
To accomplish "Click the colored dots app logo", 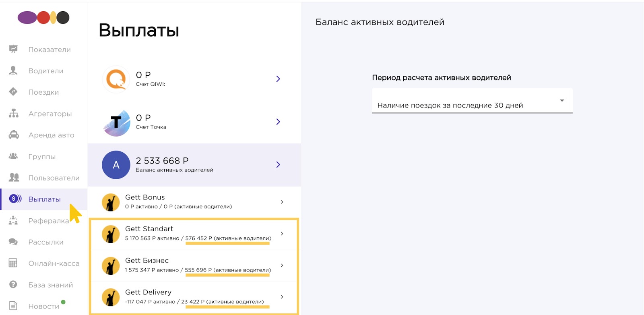I will pos(43,18).
